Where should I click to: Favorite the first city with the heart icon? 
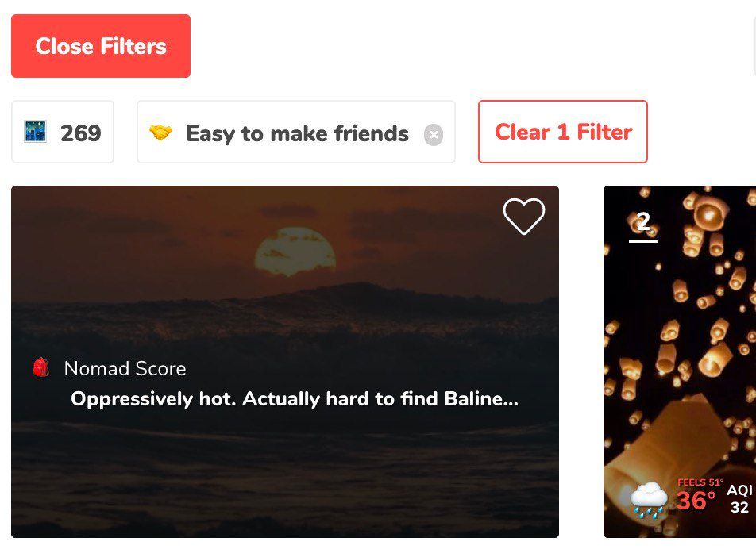tap(524, 216)
